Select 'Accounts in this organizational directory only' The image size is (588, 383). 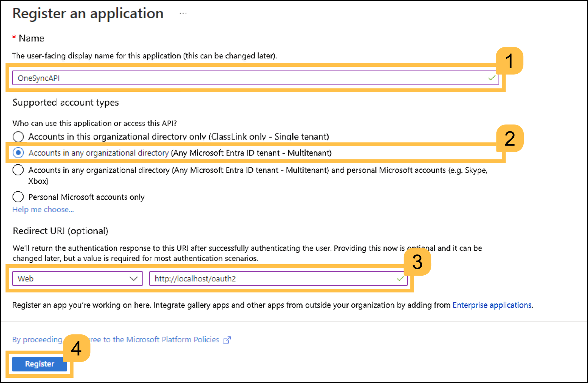point(18,136)
